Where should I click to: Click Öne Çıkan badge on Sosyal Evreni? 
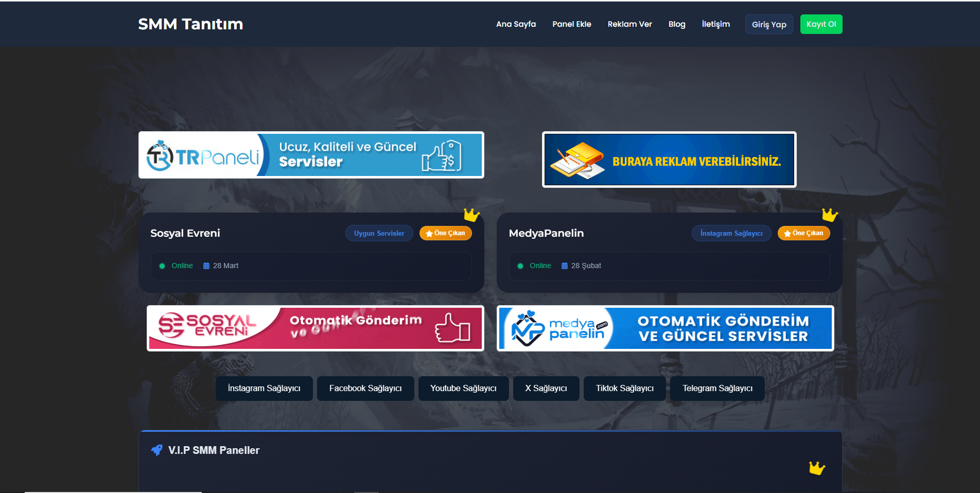446,233
